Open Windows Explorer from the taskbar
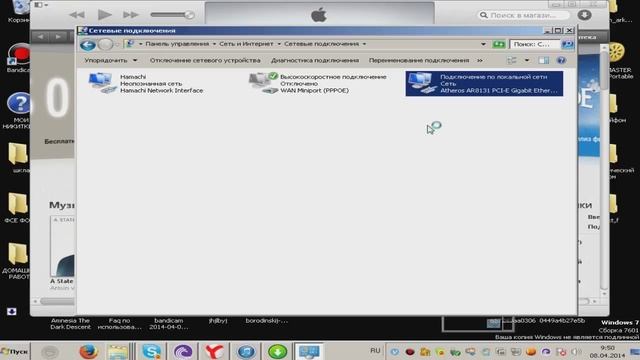Viewport: 640px width, 360px height. coord(118,351)
